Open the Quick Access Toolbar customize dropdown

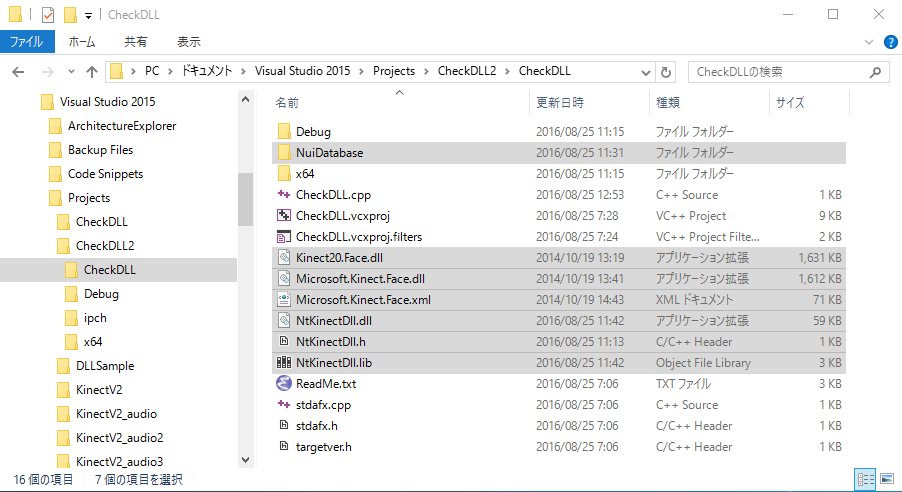coord(88,15)
